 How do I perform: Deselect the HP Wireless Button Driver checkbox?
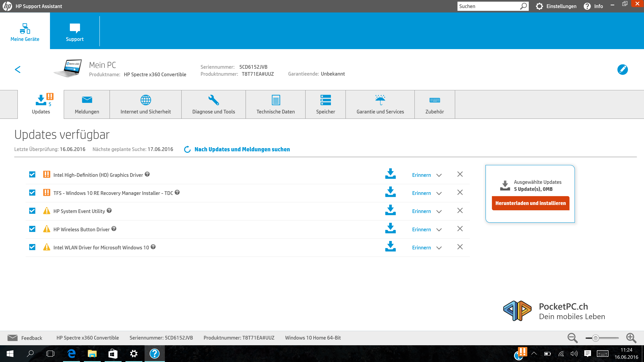(x=32, y=229)
